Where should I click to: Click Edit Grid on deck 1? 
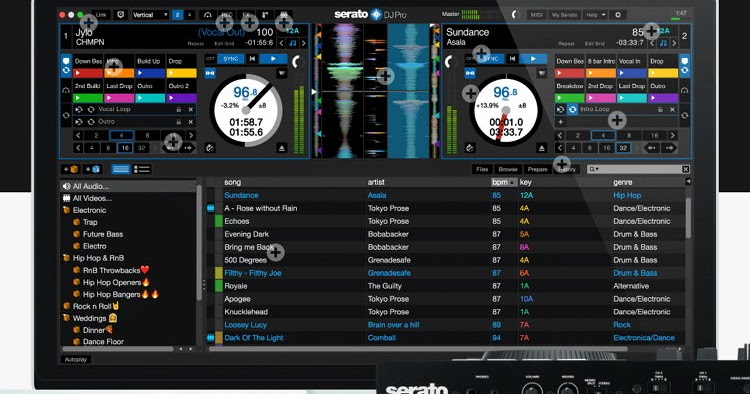pos(224,44)
